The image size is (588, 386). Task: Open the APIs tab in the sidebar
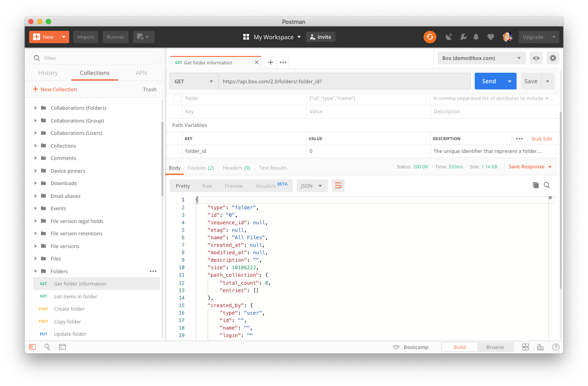(x=141, y=73)
